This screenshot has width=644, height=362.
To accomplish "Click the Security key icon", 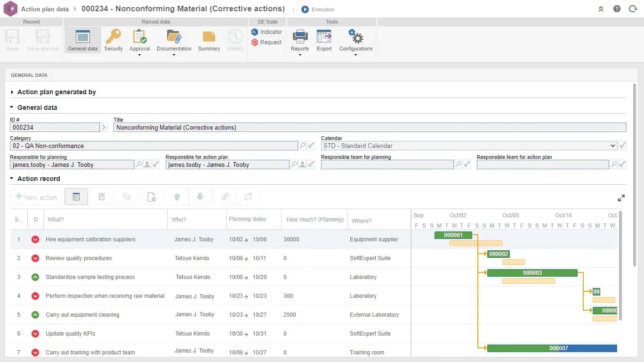I will tap(113, 37).
